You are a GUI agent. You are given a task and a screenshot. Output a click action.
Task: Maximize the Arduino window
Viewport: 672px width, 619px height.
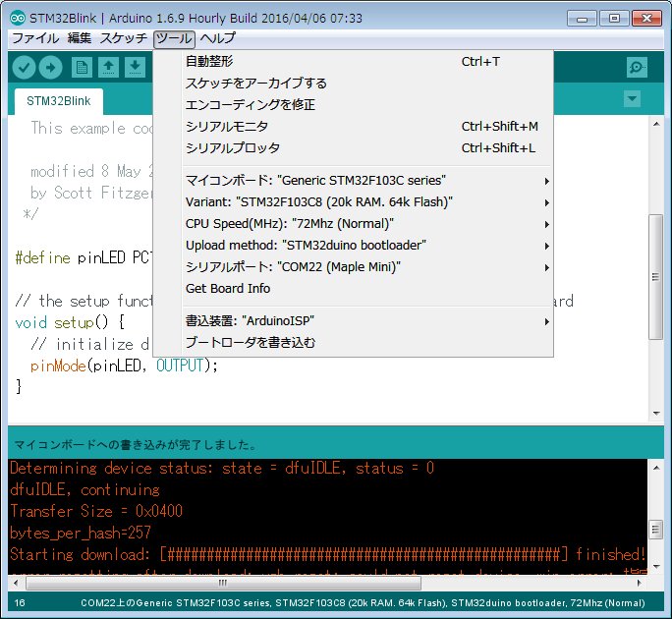[x=614, y=19]
